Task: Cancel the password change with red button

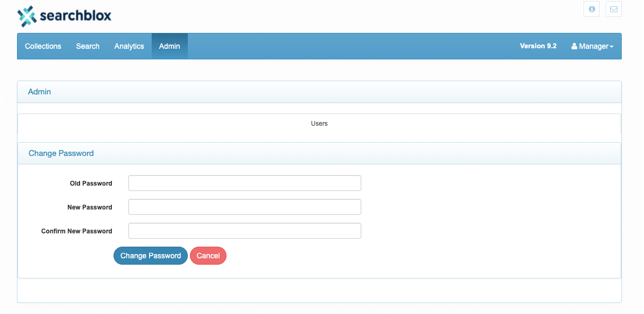Action: click(x=208, y=256)
